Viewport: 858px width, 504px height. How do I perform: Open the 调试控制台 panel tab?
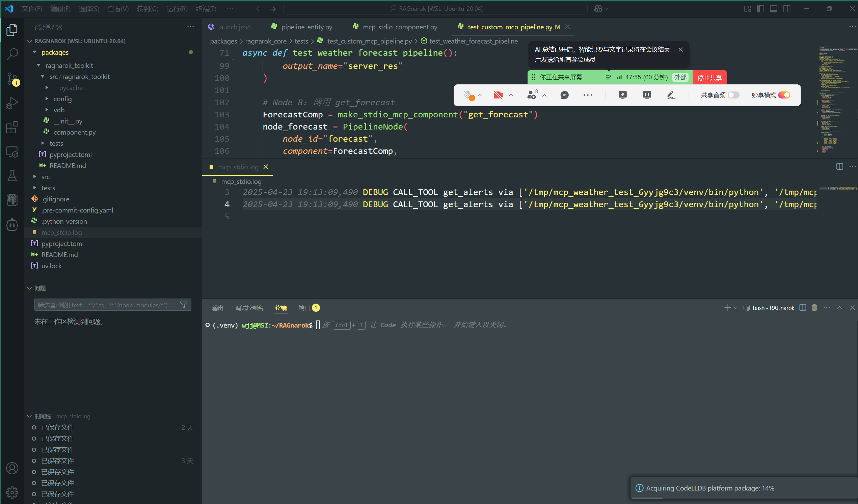tap(249, 308)
